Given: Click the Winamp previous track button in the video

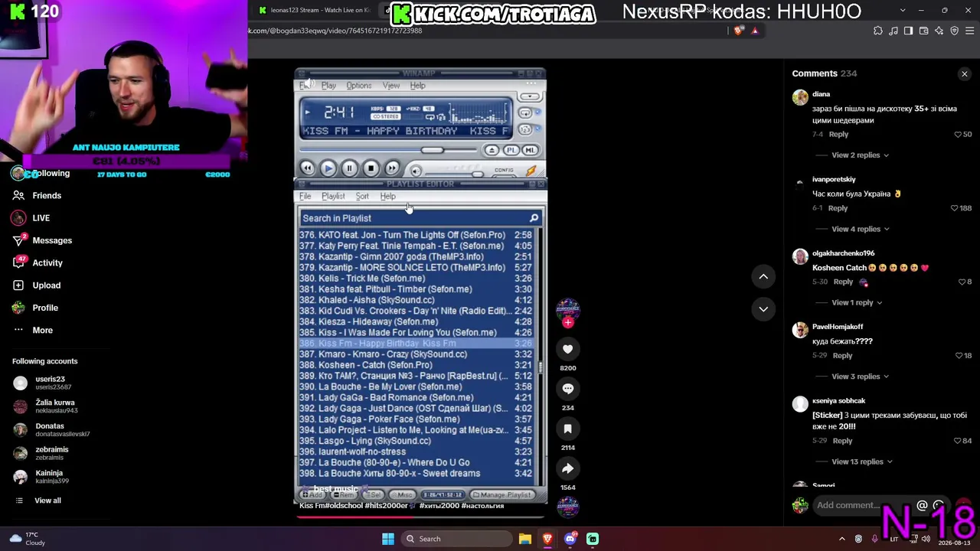Looking at the screenshot, I should 307,168.
